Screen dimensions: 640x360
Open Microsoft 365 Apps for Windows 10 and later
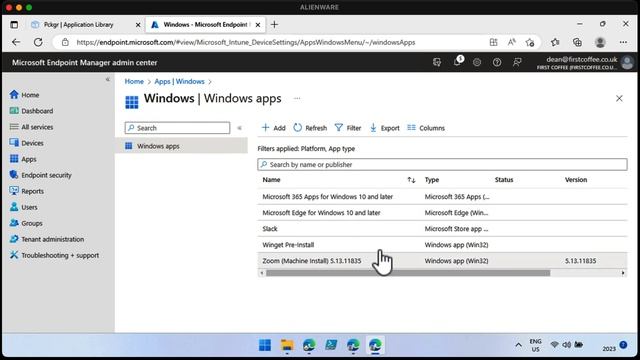(x=327, y=196)
